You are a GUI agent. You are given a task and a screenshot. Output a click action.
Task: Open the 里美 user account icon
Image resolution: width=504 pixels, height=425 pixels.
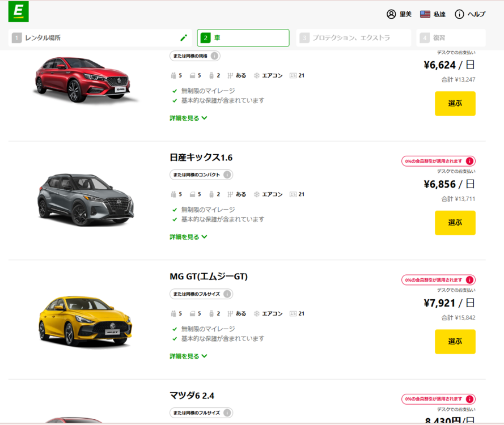(391, 14)
